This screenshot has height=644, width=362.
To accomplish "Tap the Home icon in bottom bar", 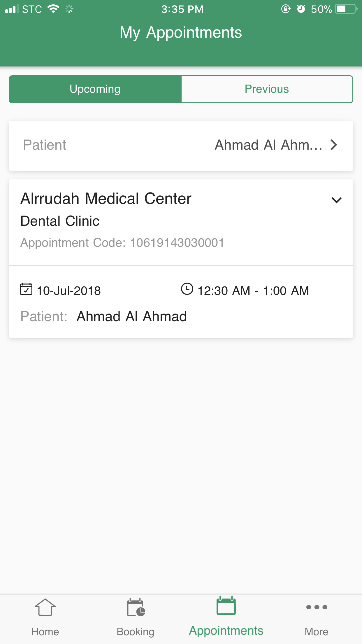I will coord(45,607).
